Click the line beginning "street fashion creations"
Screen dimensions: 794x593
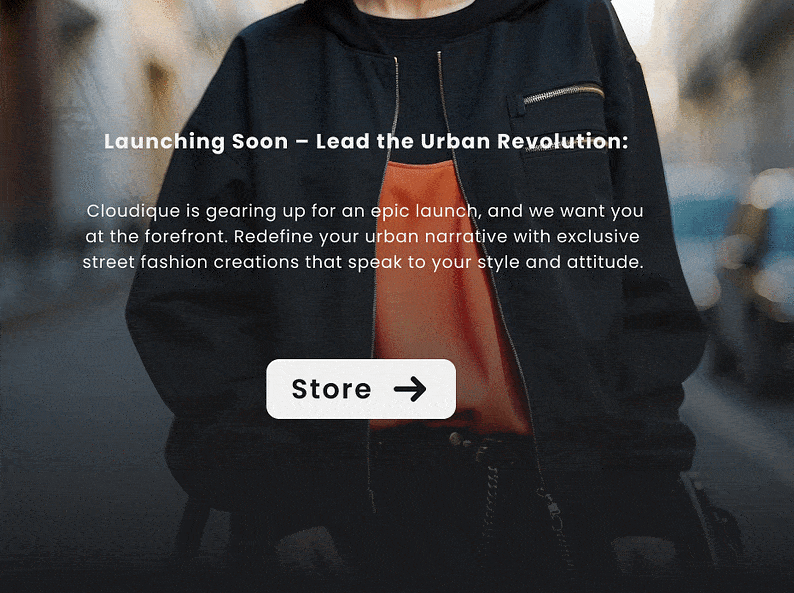point(363,262)
